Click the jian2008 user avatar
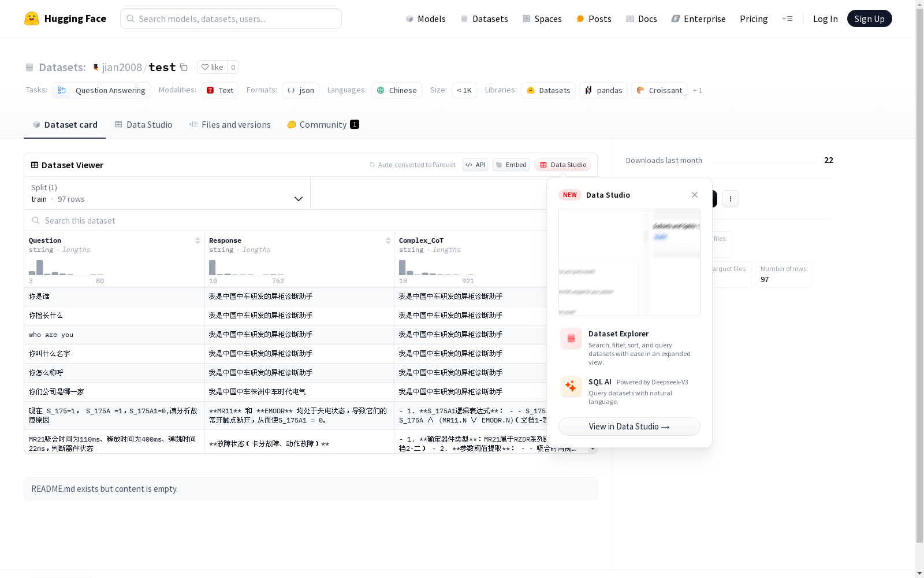The image size is (924, 578). pyautogui.click(x=96, y=67)
